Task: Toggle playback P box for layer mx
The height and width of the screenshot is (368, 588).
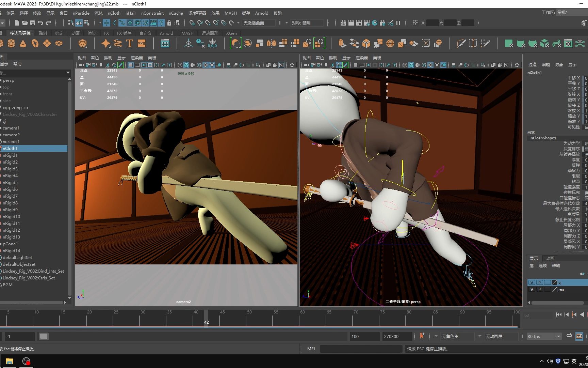Action: click(539, 290)
